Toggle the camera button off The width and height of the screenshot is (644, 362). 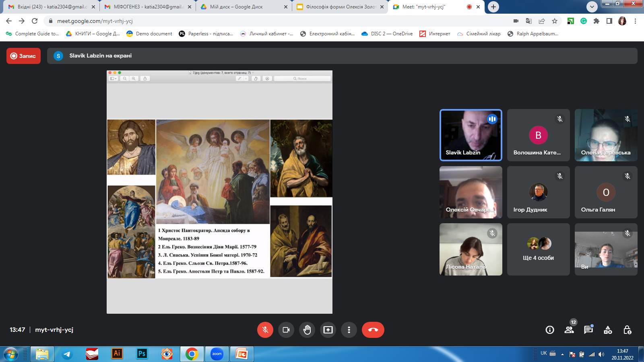[x=286, y=330]
